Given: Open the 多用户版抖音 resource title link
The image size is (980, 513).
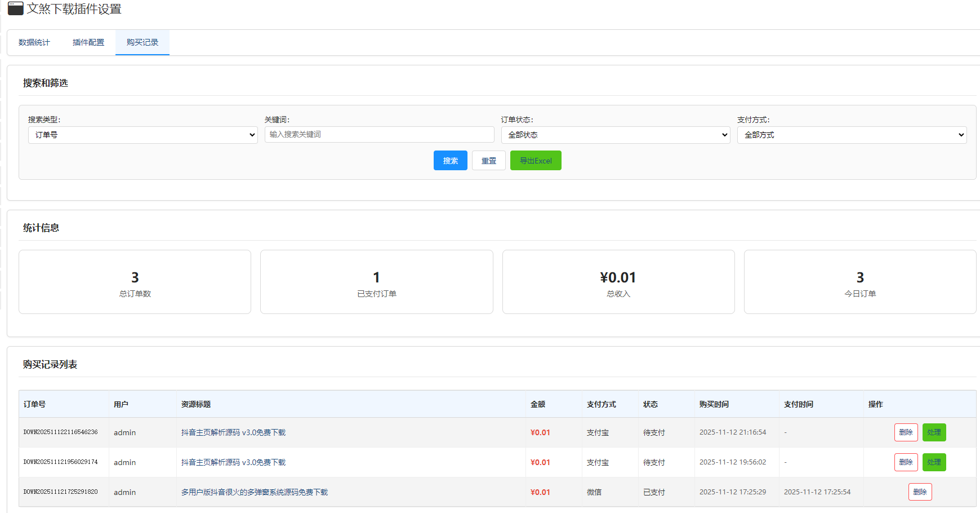Looking at the screenshot, I should pos(254,492).
